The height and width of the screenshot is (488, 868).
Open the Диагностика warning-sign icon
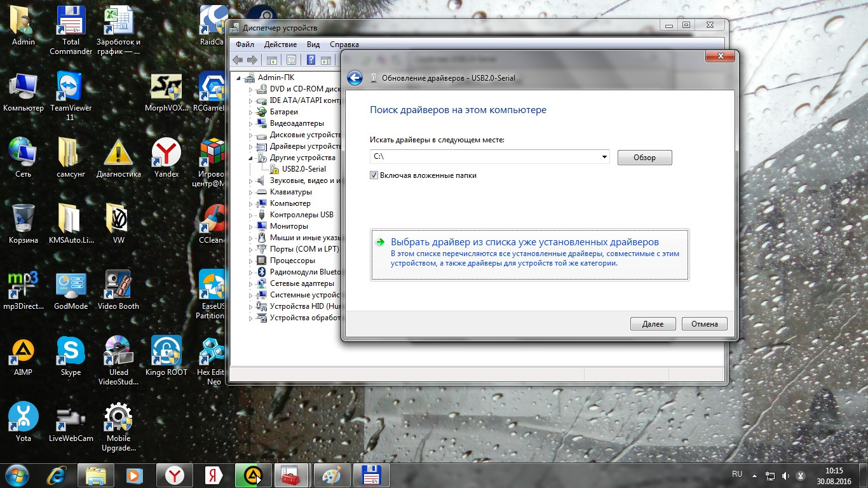(x=119, y=158)
